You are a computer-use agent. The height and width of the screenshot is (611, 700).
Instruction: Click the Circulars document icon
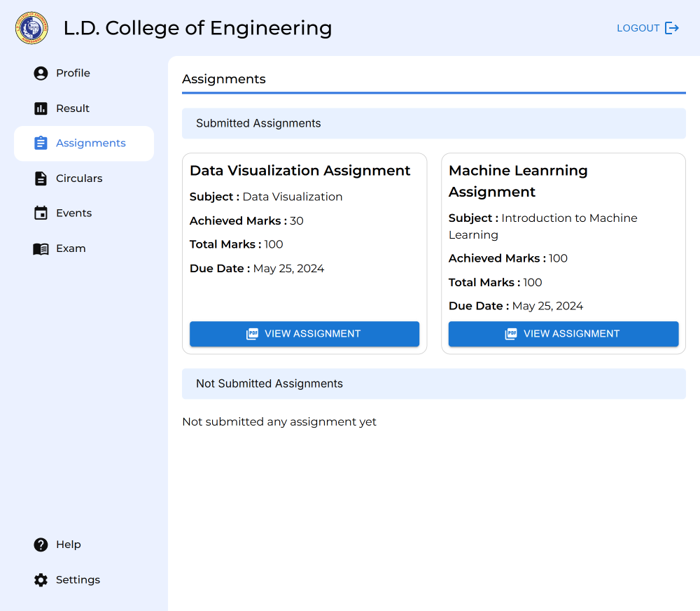click(41, 178)
